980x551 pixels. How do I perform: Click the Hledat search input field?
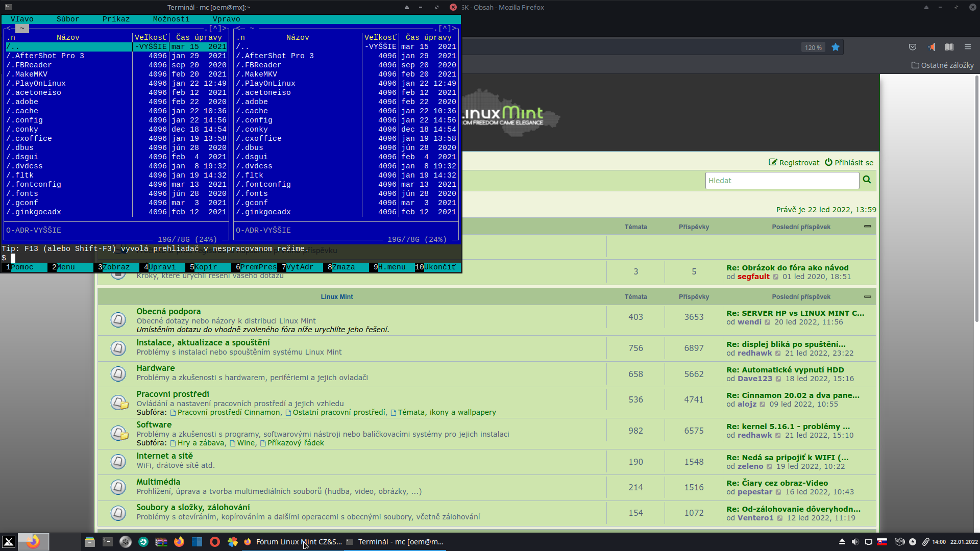781,181
